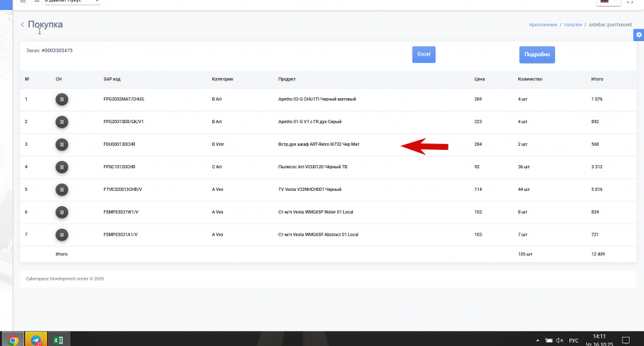Click the СН icon in row 1
The height and width of the screenshot is (346, 644).
tap(61, 100)
